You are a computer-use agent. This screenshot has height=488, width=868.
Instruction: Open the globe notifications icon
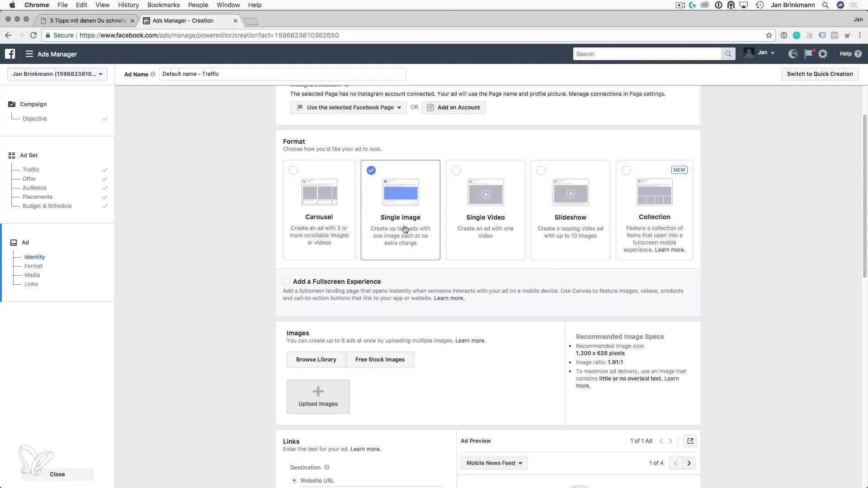click(x=793, y=54)
